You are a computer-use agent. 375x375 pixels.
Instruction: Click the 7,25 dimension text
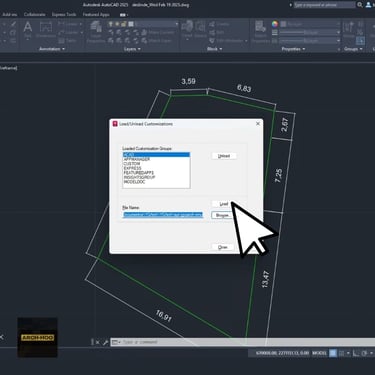coord(279,175)
